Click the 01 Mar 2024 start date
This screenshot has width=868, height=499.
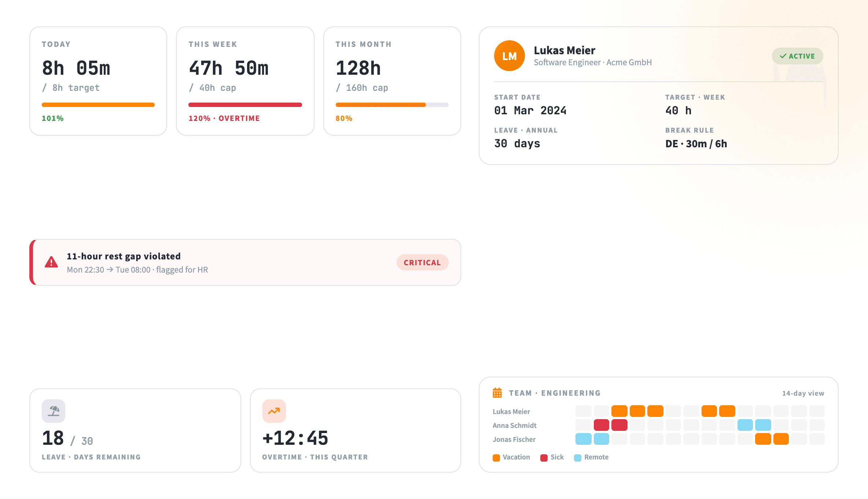click(530, 111)
